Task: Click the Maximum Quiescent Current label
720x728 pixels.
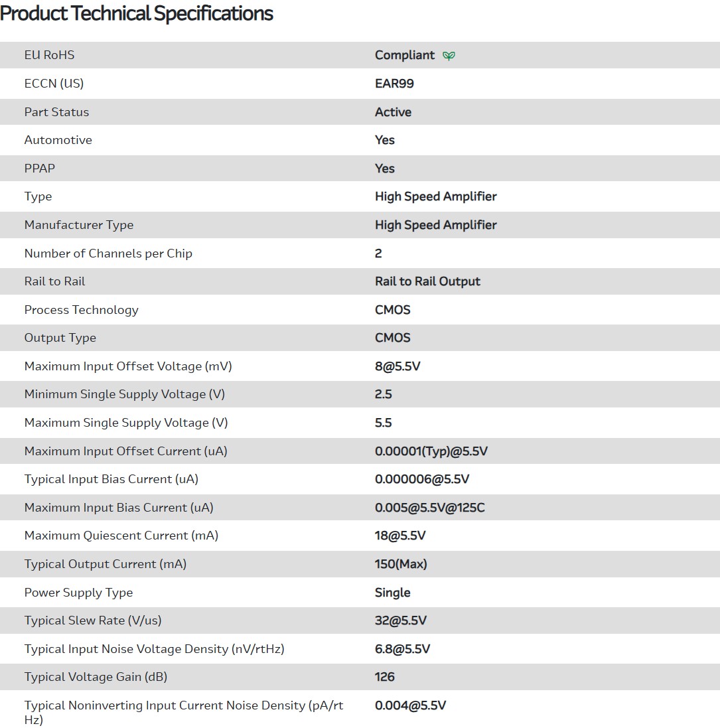Action: (x=121, y=536)
